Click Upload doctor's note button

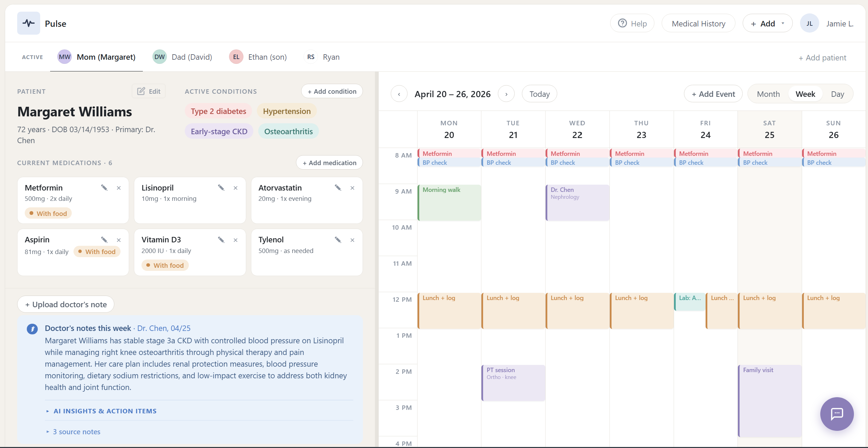(66, 305)
